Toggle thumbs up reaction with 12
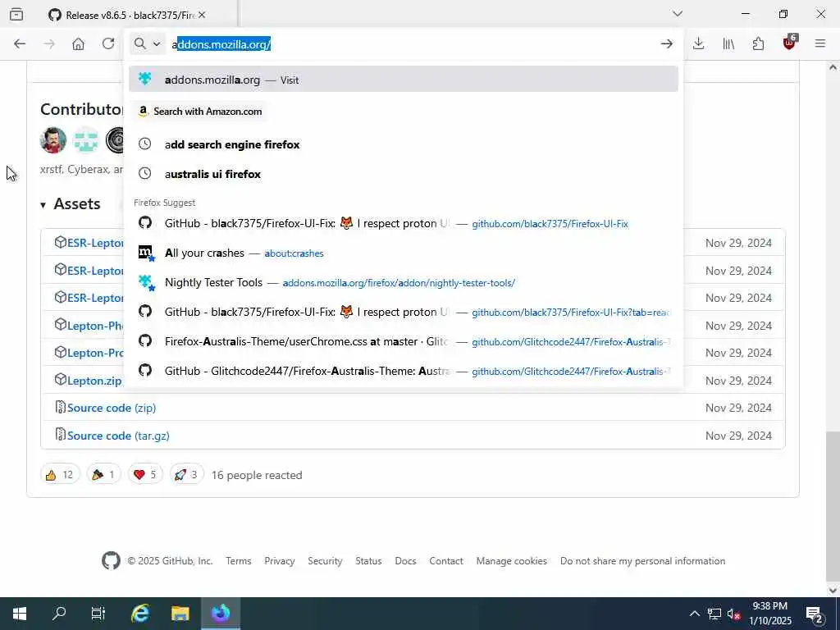Screen dimensions: 840x630 pos(60,475)
